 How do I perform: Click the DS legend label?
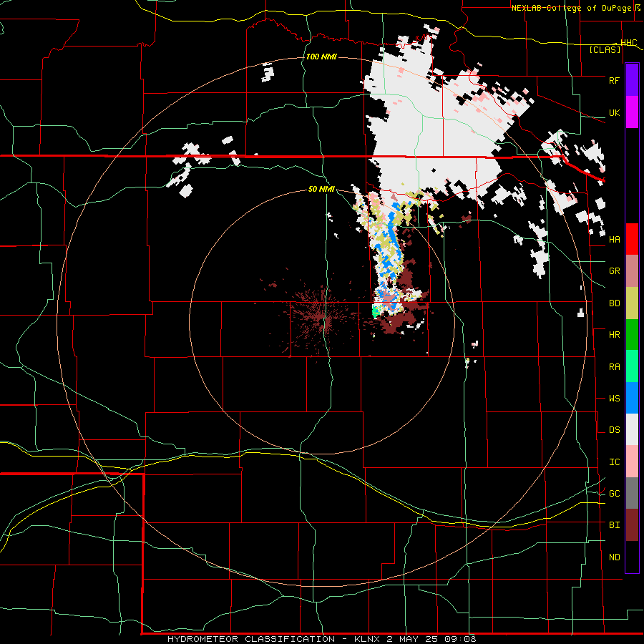(614, 430)
